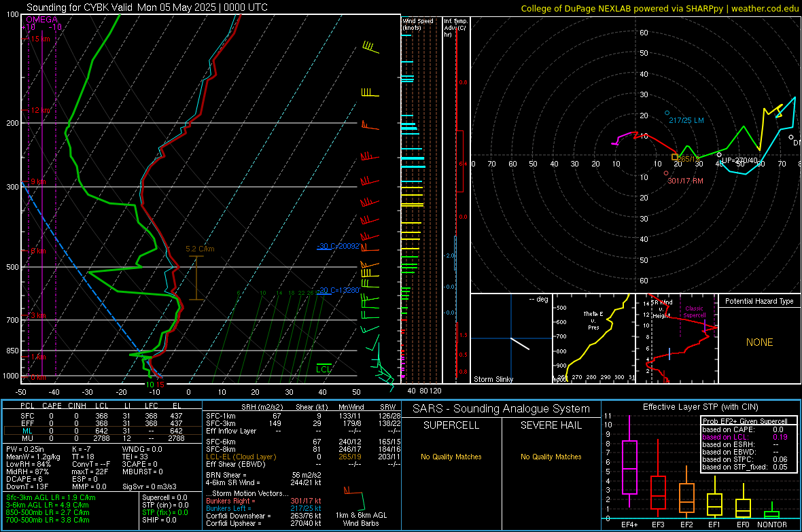The height and width of the screenshot is (532, 802).
Task: Click the Potential Hazard Type header
Action: pos(759,301)
